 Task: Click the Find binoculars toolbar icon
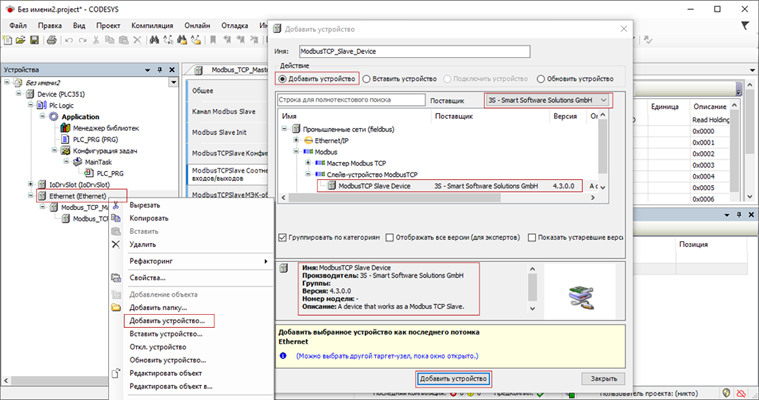coord(154,40)
